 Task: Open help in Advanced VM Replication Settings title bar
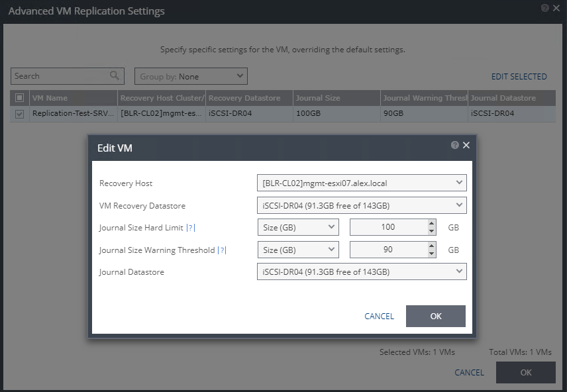tap(544, 9)
